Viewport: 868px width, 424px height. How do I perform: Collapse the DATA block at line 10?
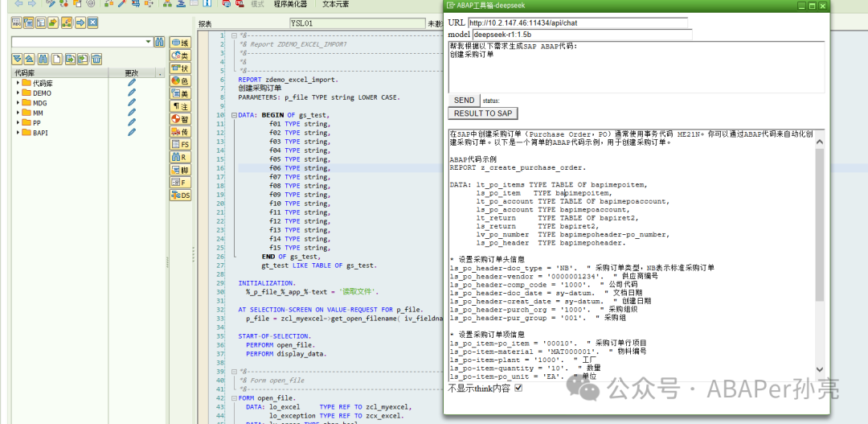[234, 115]
